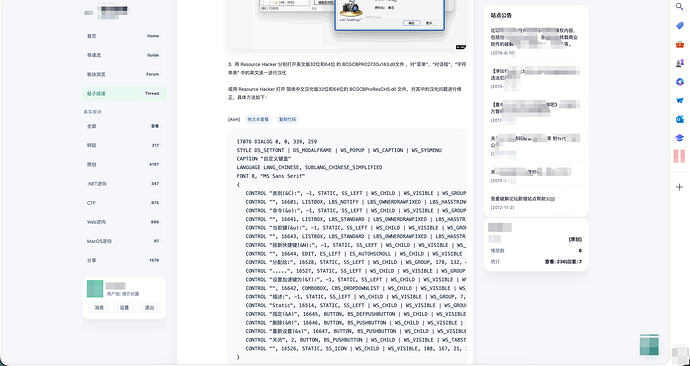Click the code line containing 16528, STATIC
The height and width of the screenshot is (366, 690).
point(356,262)
